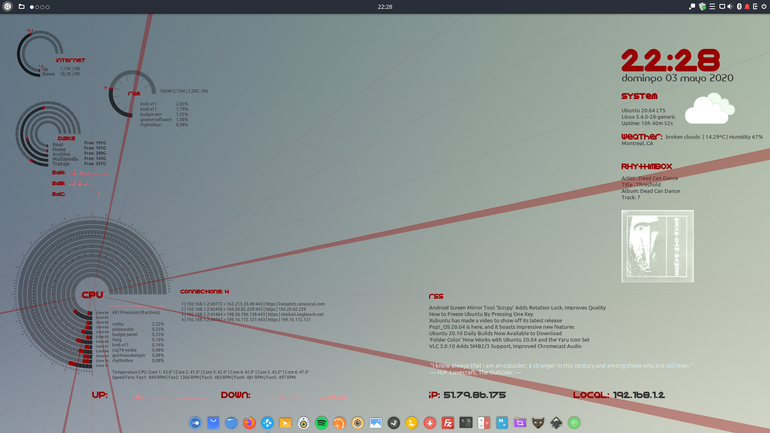Launch Kodi from the dock
Viewport: 770px width, 433px height.
coord(267,423)
